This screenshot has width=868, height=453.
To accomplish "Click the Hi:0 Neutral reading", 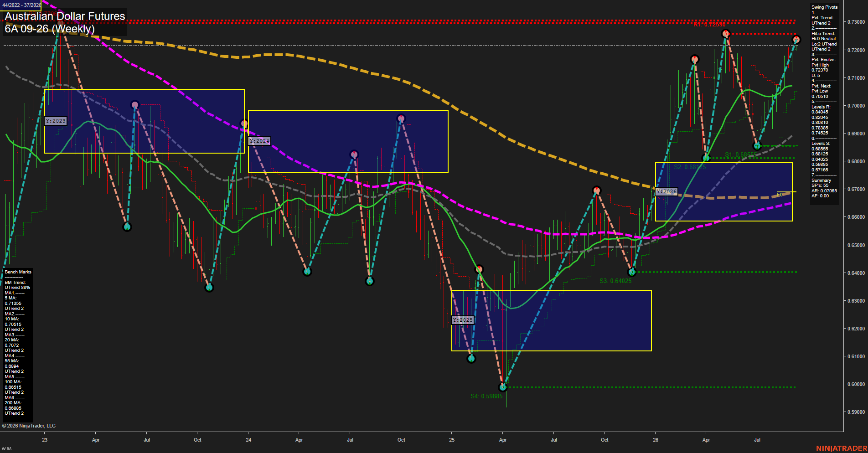I will click(x=823, y=39).
